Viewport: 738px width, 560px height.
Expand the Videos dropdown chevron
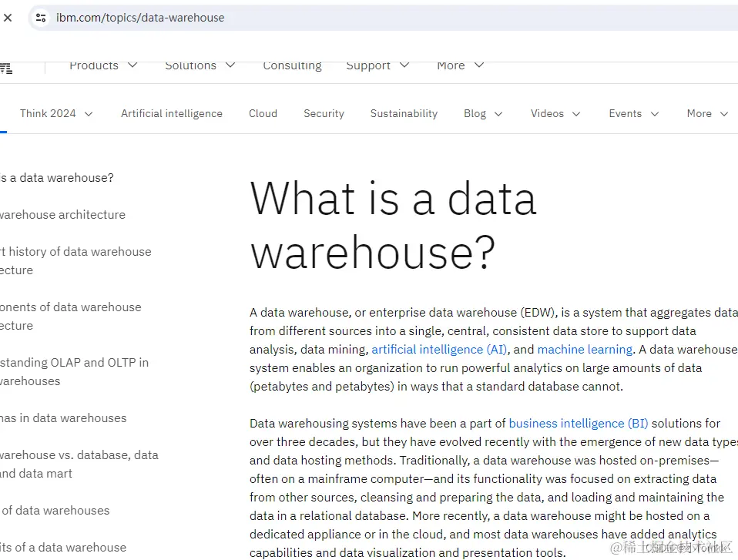[576, 114]
